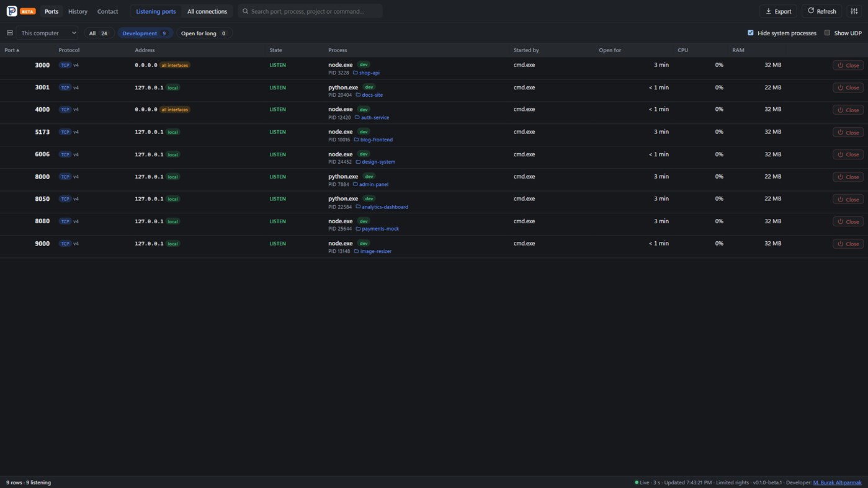Open the Contact menu item
Viewport: 868px width, 488px height.
(107, 11)
